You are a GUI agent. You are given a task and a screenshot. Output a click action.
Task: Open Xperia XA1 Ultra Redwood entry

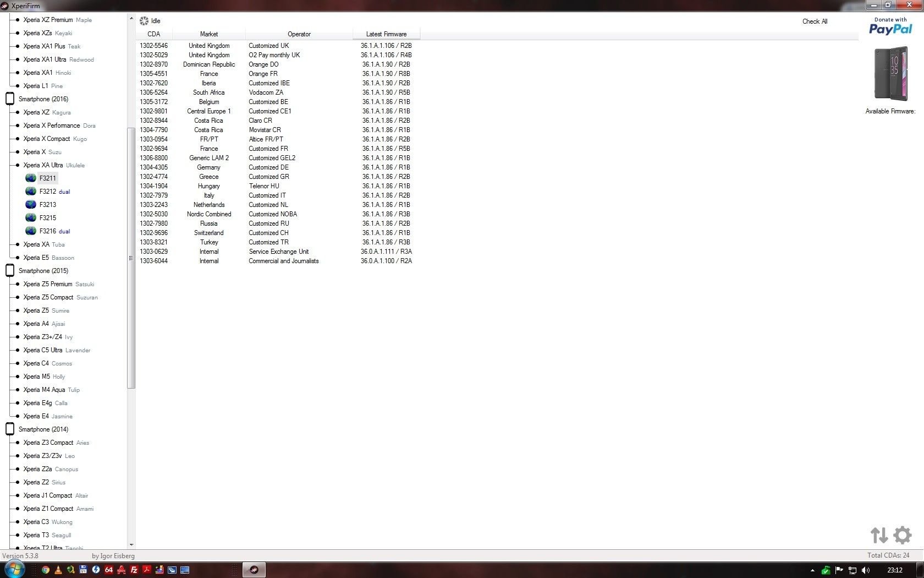tap(58, 59)
